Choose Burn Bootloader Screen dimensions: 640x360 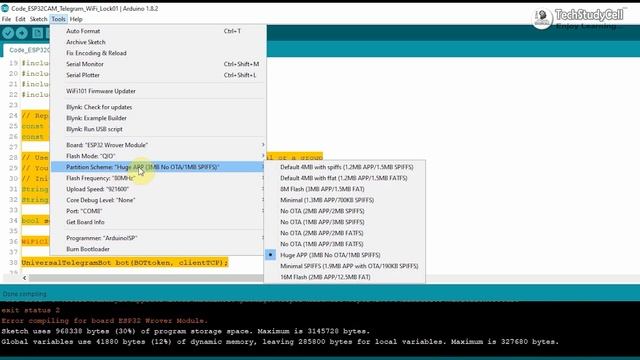click(158, 249)
